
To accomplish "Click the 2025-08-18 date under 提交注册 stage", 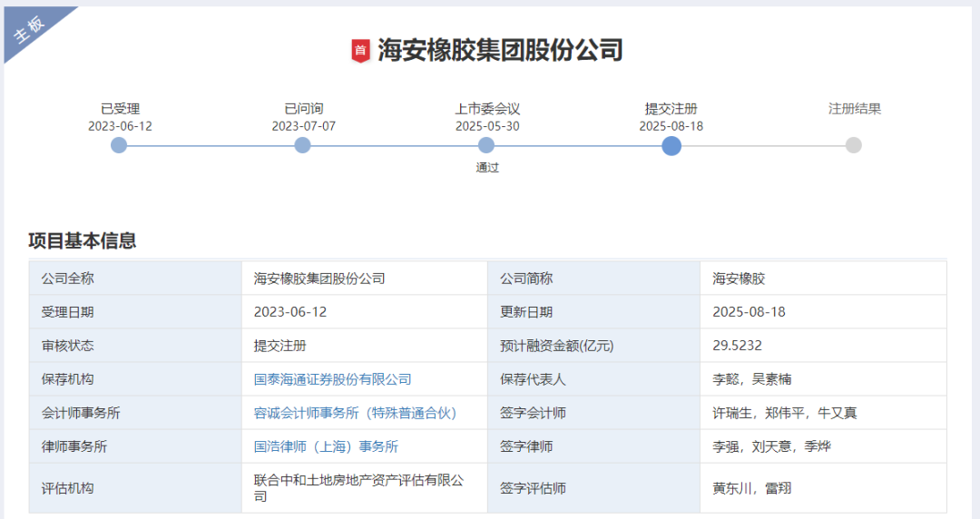I will tap(671, 126).
